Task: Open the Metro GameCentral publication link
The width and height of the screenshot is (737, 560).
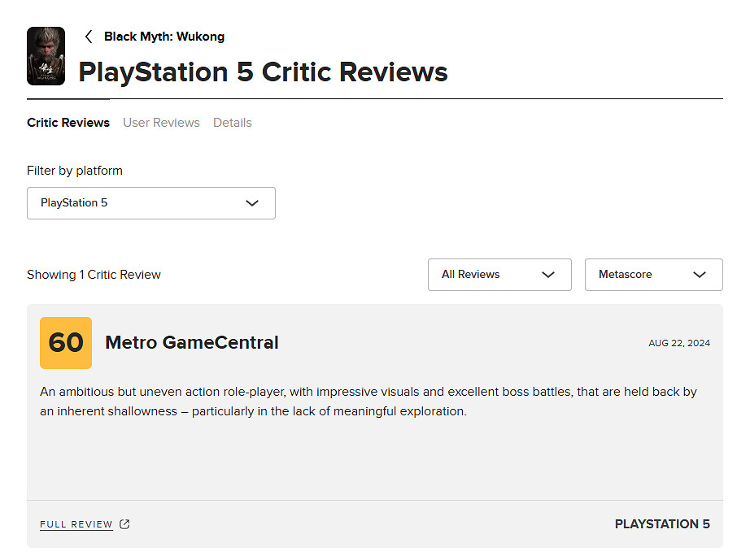Action: (192, 343)
